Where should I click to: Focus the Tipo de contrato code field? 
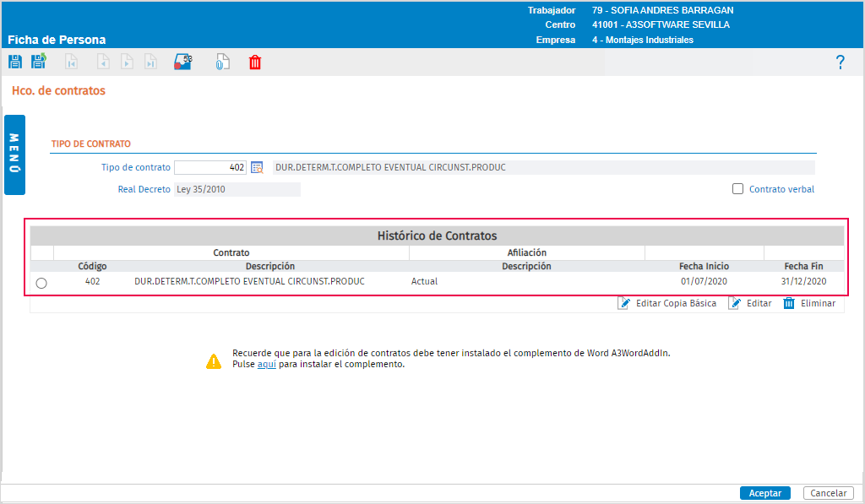pyautogui.click(x=210, y=168)
